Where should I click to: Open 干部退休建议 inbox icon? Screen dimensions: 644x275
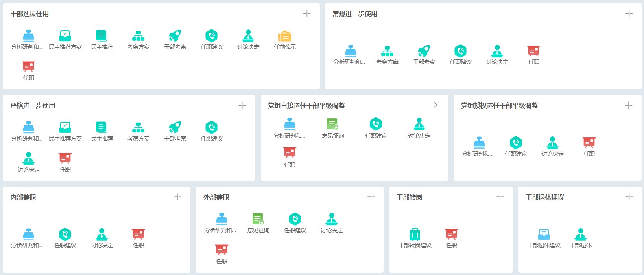pos(544,234)
